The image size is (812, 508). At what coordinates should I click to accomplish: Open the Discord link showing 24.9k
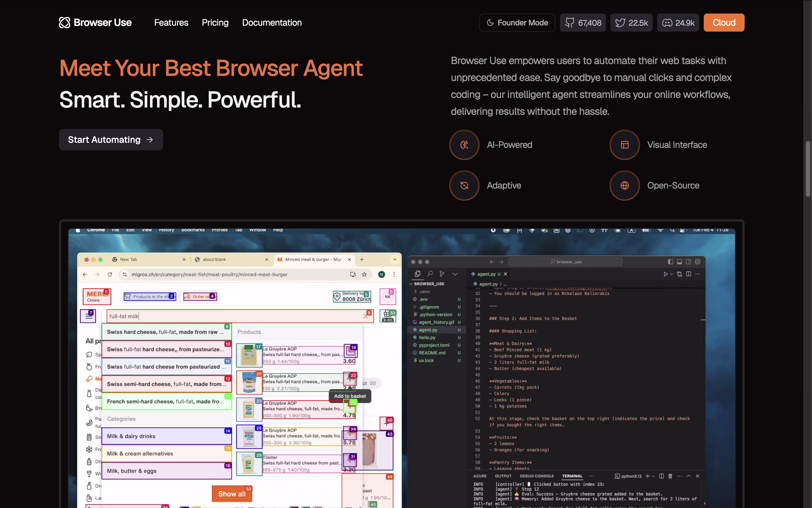tap(678, 23)
